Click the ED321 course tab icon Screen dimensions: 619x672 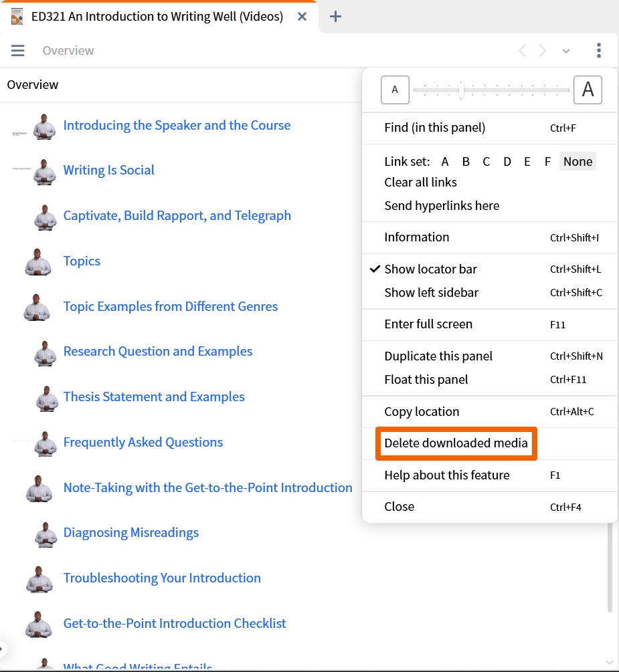point(17,17)
